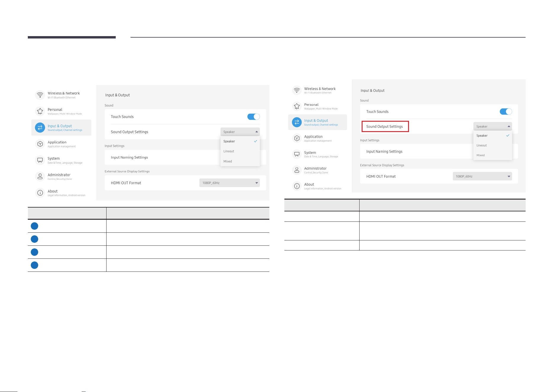Viewport: 554px width, 392px height.
Task: Select Speaker option in left dropdown list
Action: tap(240, 141)
